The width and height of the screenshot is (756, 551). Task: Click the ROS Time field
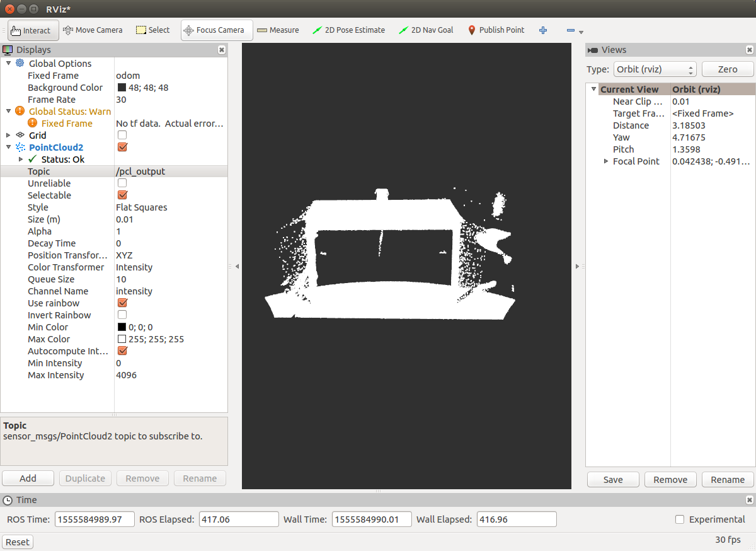tap(95, 519)
